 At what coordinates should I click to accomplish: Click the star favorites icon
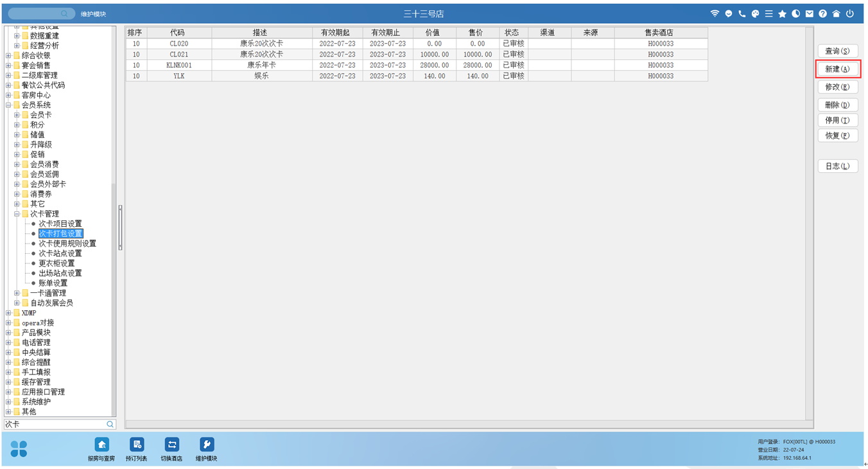[782, 13]
